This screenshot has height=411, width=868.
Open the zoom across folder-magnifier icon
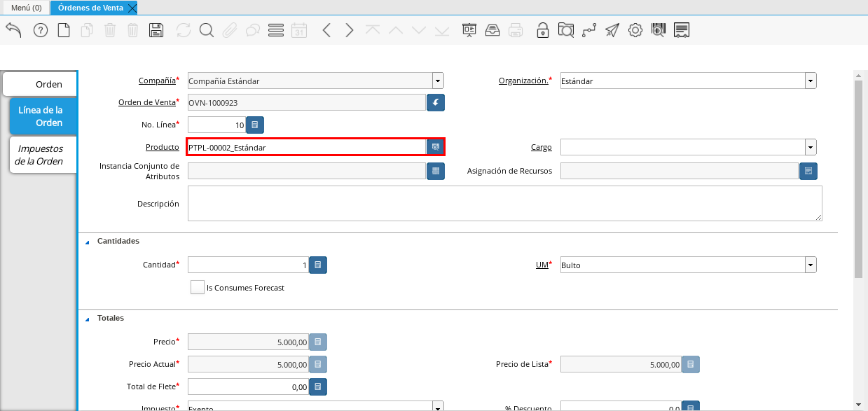[565, 30]
